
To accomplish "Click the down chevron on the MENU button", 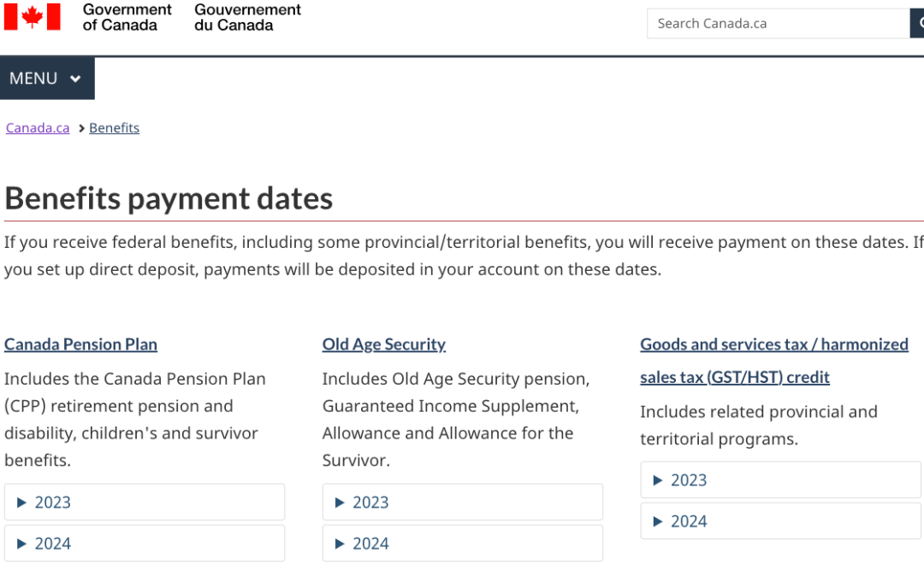I will pos(75,79).
